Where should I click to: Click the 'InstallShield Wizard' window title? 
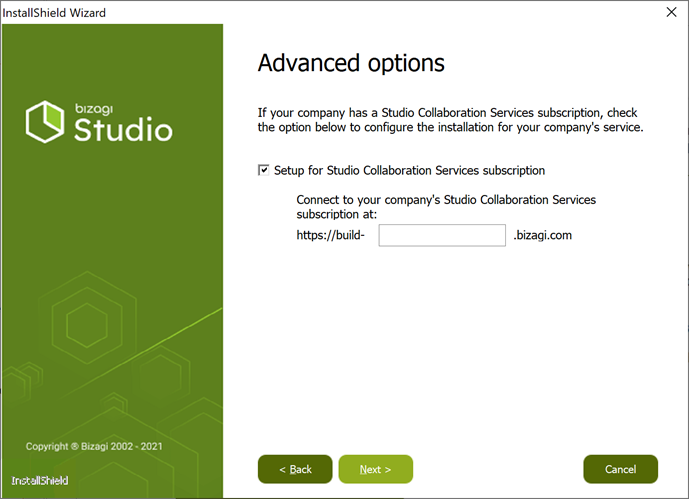(x=54, y=13)
